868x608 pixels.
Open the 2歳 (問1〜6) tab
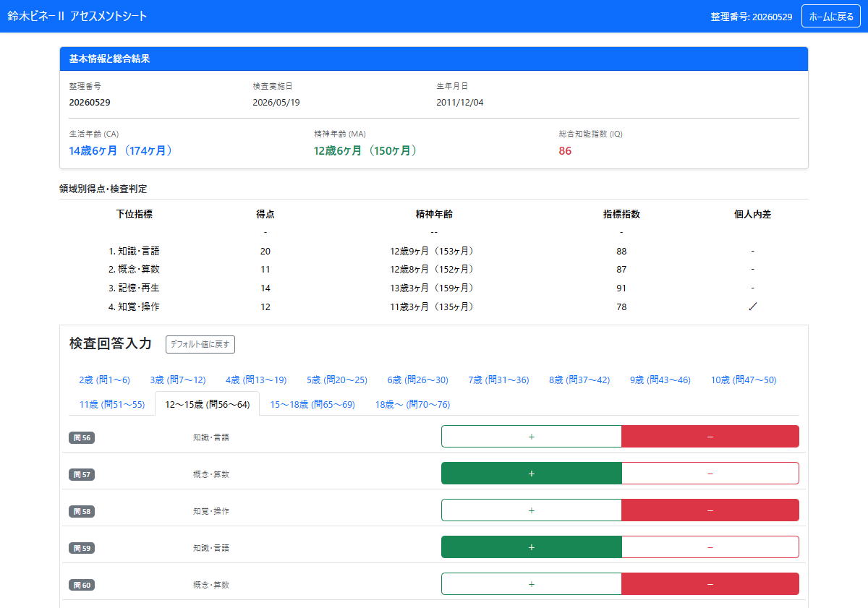click(105, 380)
